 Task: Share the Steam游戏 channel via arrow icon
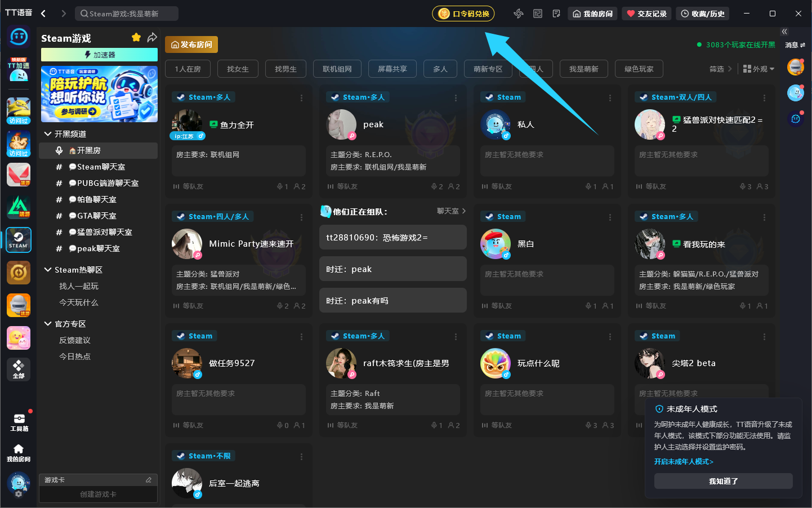coord(152,37)
